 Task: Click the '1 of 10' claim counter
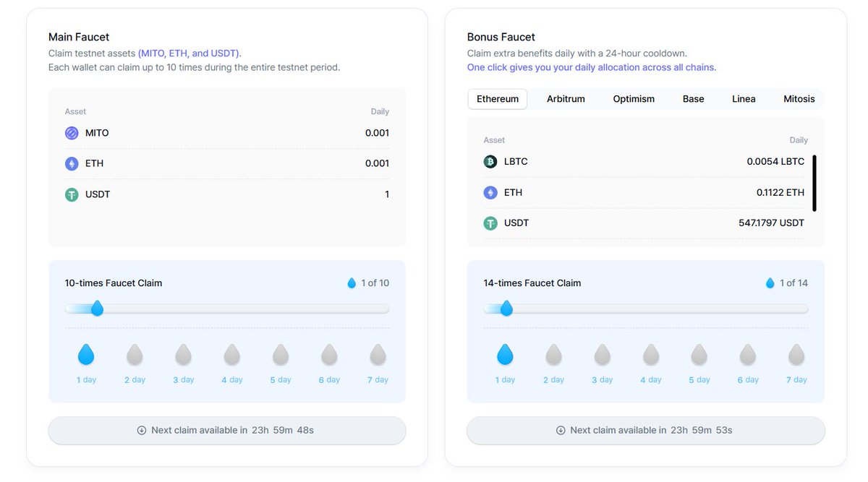click(x=375, y=283)
